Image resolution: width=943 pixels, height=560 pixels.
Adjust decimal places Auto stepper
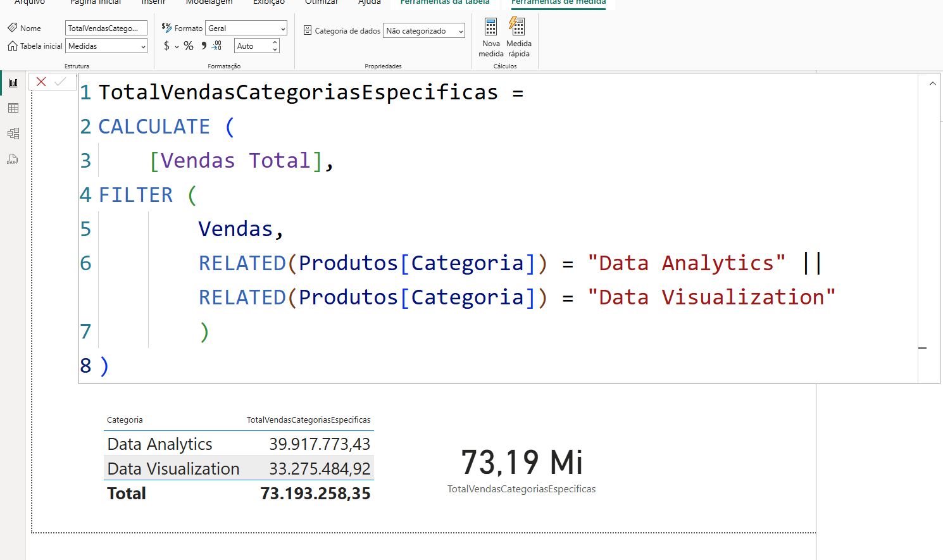(275, 46)
